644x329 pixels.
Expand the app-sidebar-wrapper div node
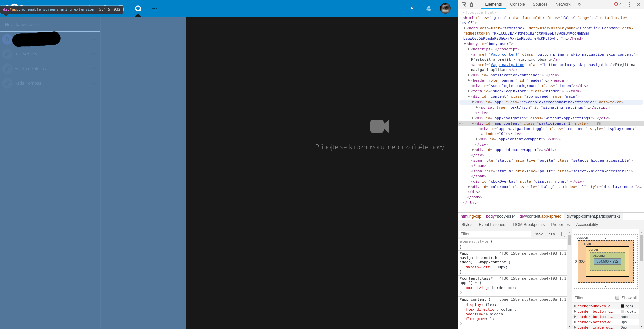click(473, 150)
